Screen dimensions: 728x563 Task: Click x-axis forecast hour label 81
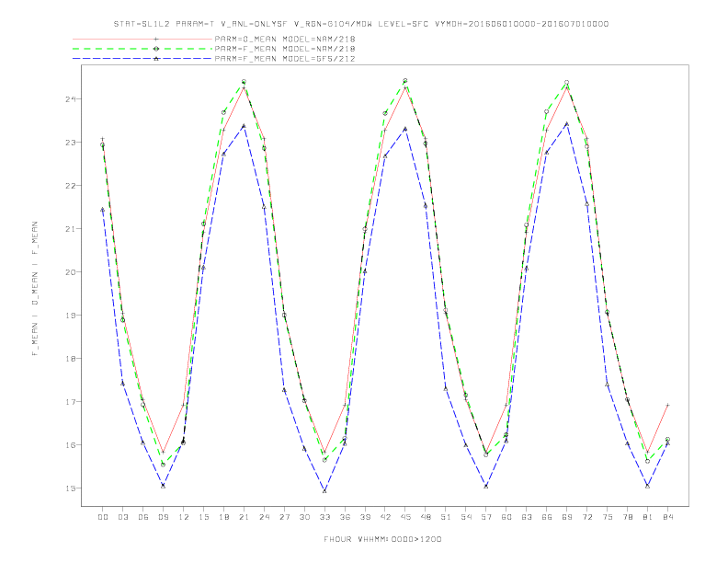tap(648, 517)
